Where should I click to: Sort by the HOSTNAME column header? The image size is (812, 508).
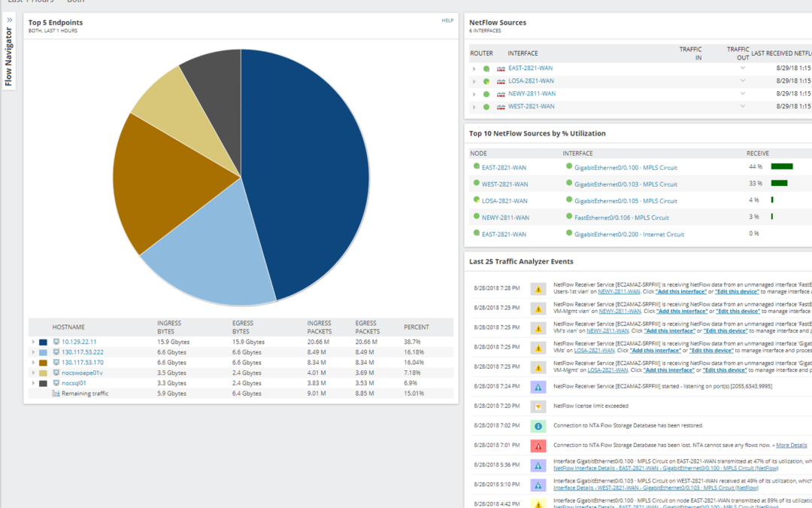click(68, 327)
